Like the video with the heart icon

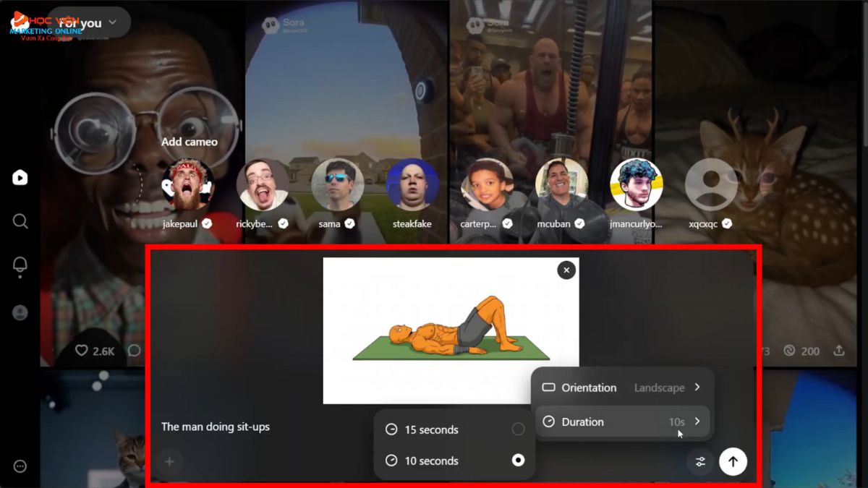(x=81, y=351)
